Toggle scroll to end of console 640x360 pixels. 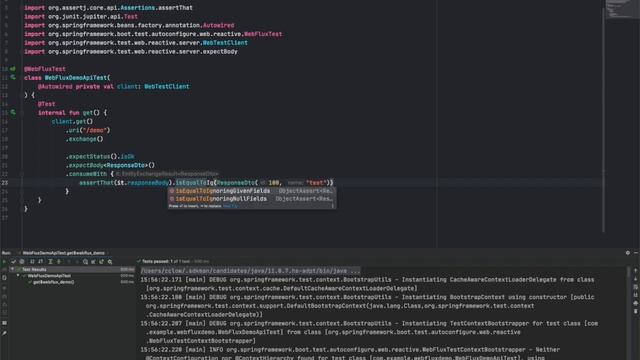click(x=636, y=295)
